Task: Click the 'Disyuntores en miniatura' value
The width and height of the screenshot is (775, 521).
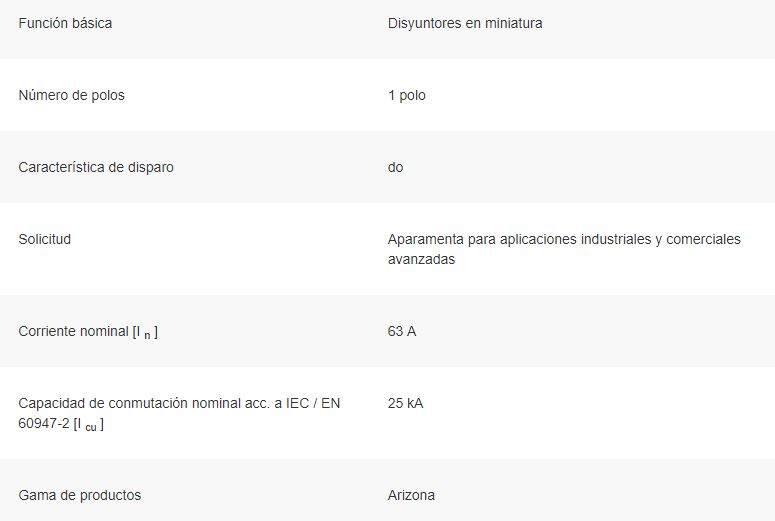Action: click(x=465, y=23)
